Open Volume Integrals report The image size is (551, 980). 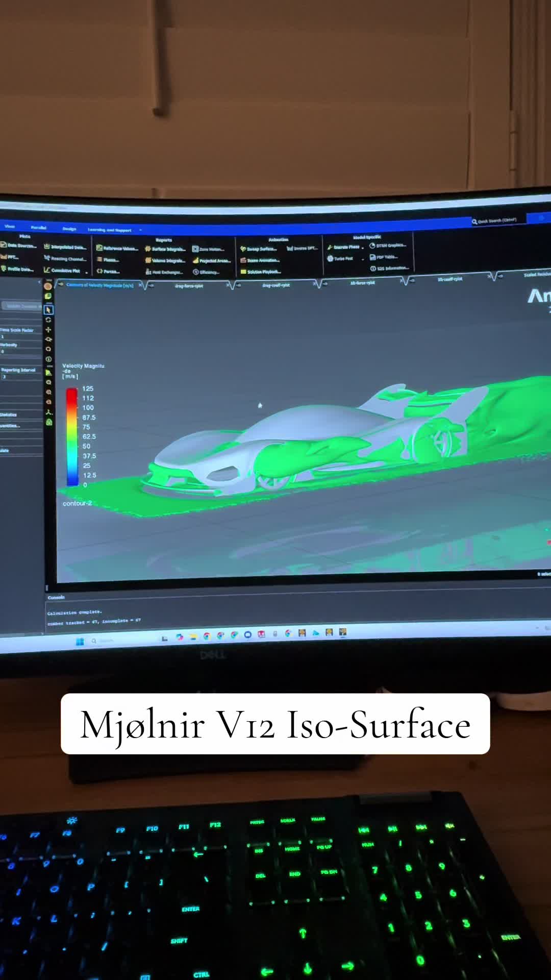click(165, 260)
